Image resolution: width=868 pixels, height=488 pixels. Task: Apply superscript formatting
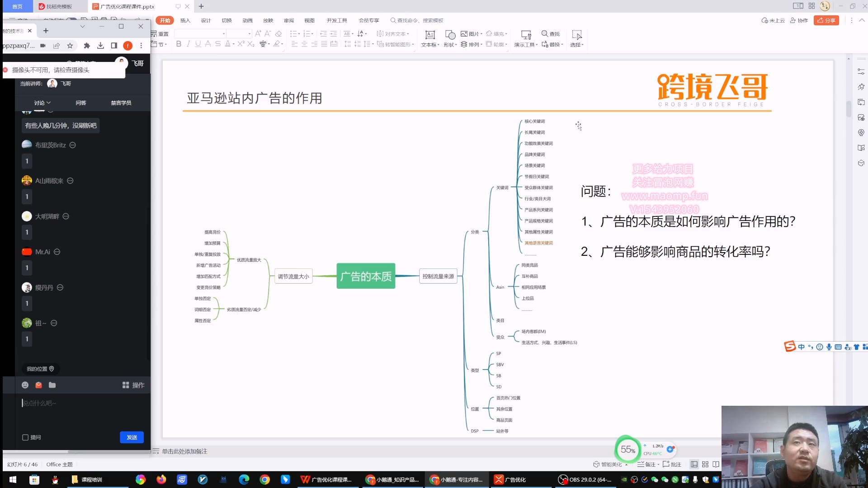(x=241, y=44)
